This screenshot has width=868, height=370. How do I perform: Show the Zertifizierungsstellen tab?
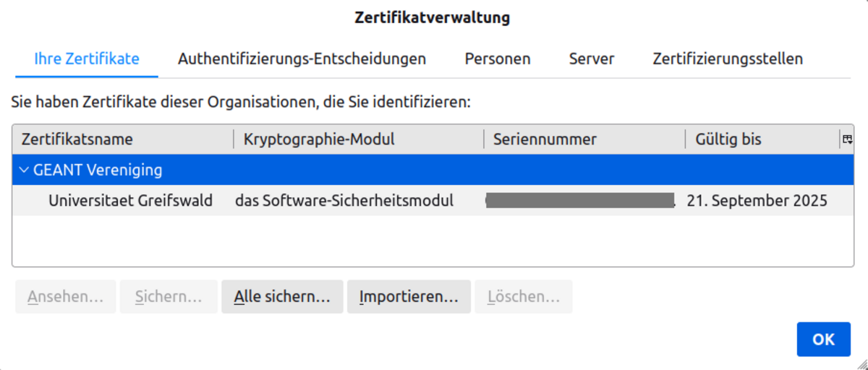tap(728, 59)
